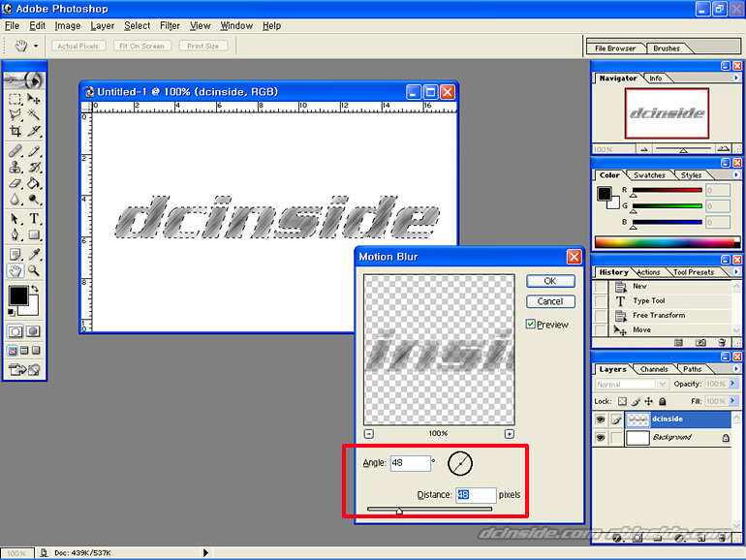Image resolution: width=746 pixels, height=560 pixels.
Task: Select the Rectangular Marquee tool
Action: point(16,99)
